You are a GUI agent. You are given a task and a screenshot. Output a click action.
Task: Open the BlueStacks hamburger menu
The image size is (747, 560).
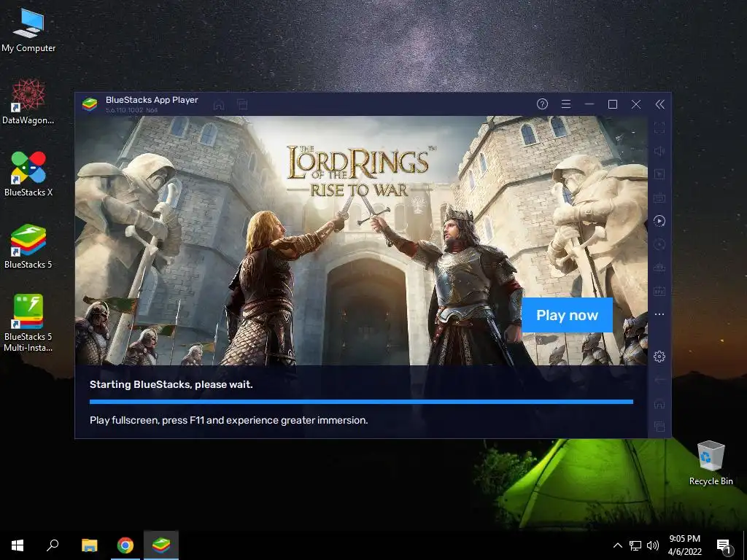566,104
